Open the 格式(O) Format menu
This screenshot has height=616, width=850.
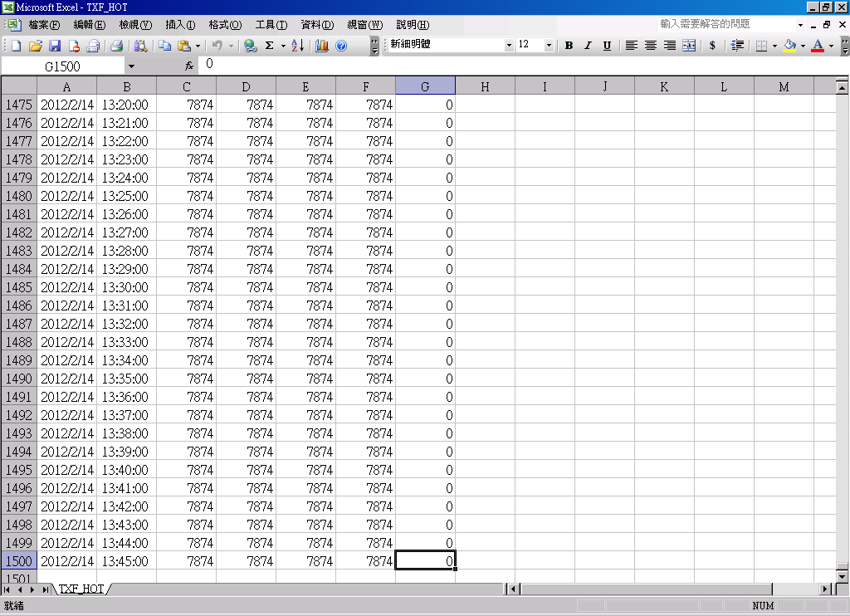225,25
